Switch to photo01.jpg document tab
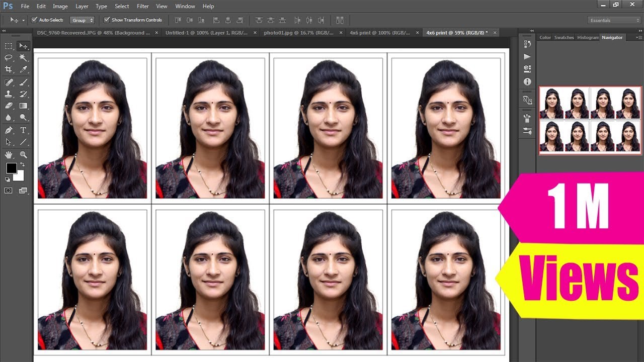 coord(298,33)
